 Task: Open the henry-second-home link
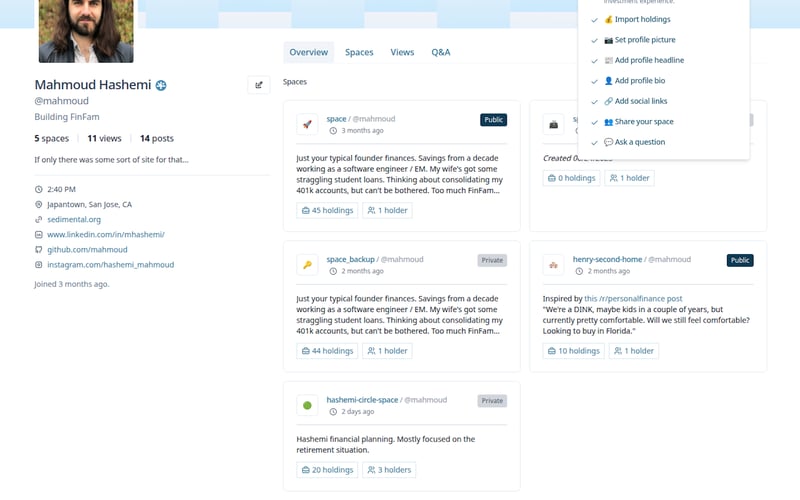607,259
